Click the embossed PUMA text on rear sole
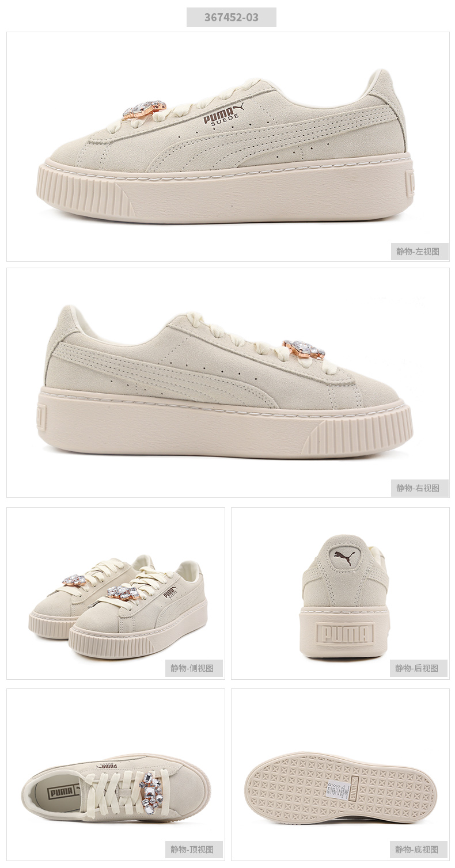The height and width of the screenshot is (868, 455). 346,634
